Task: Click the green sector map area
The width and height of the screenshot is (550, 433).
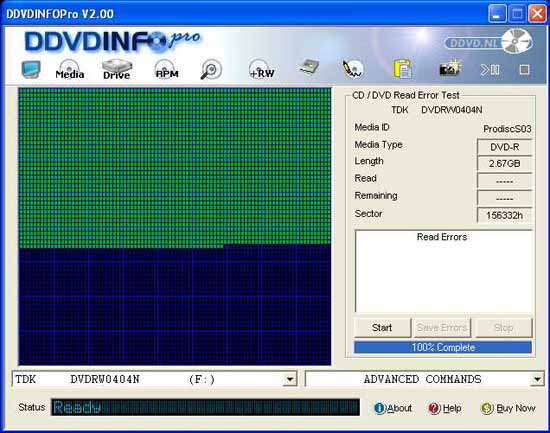Action: click(x=175, y=167)
